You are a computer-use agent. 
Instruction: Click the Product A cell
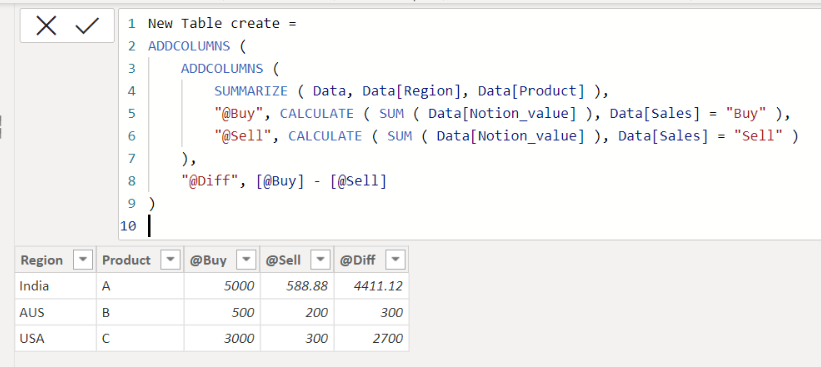(140, 286)
